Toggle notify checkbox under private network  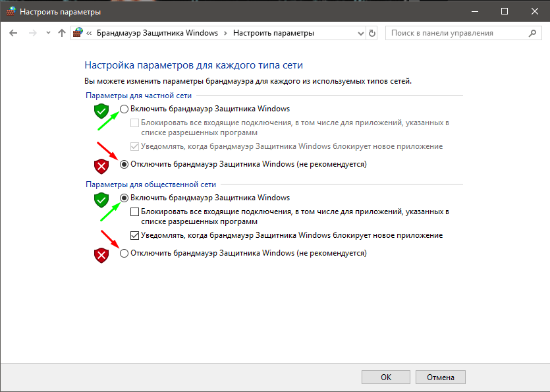[x=134, y=146]
